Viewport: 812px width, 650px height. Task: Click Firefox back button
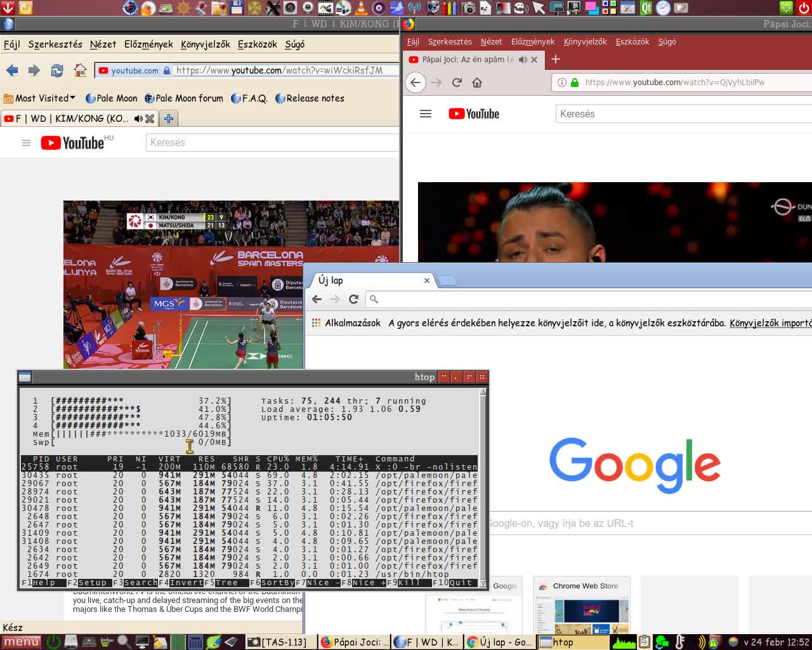click(x=416, y=83)
